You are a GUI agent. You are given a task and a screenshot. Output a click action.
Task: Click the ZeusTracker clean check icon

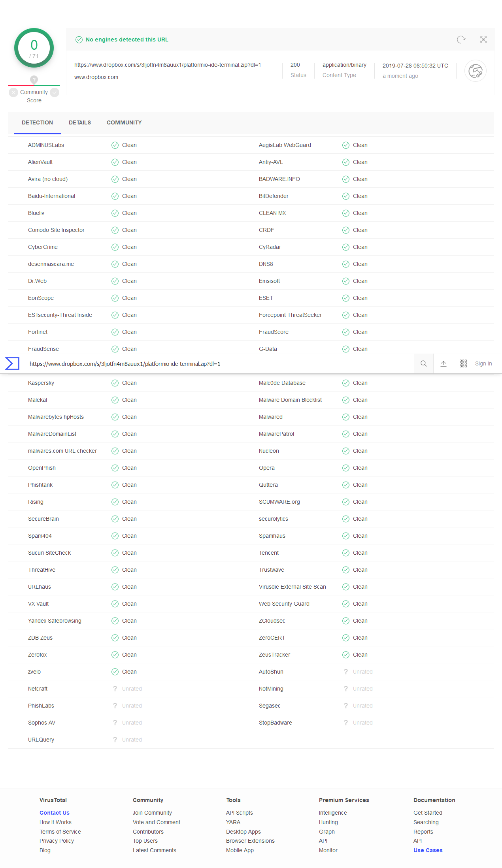346,655
